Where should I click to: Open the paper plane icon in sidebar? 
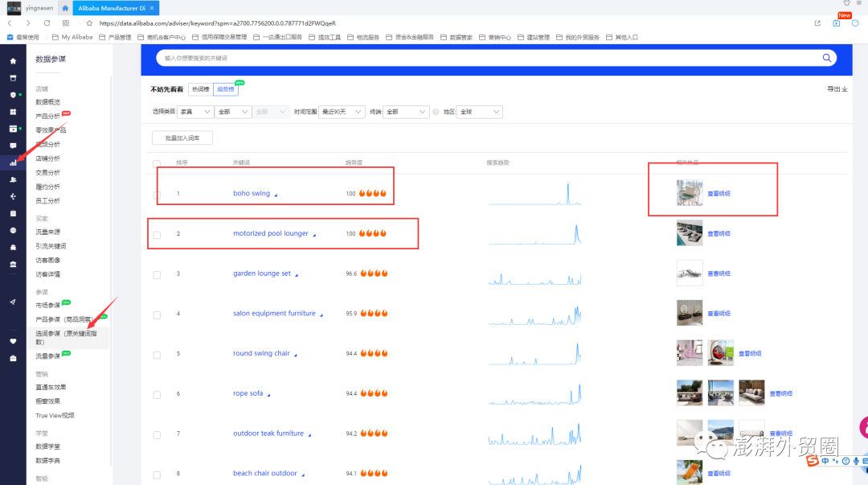point(13,302)
